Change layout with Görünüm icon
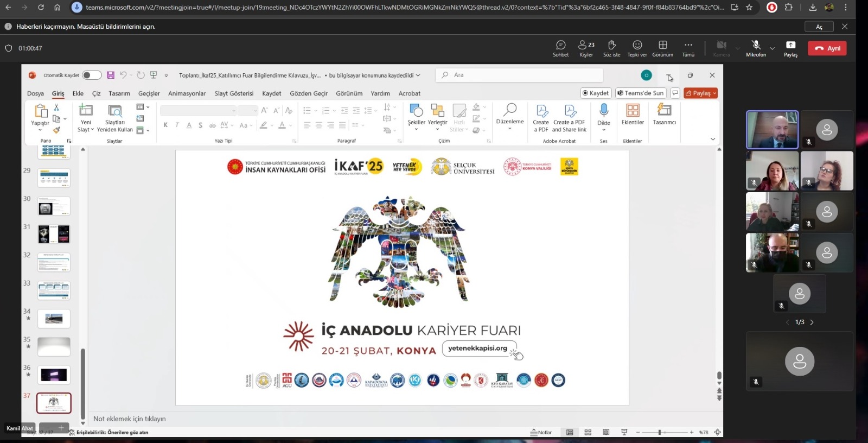 (x=662, y=48)
